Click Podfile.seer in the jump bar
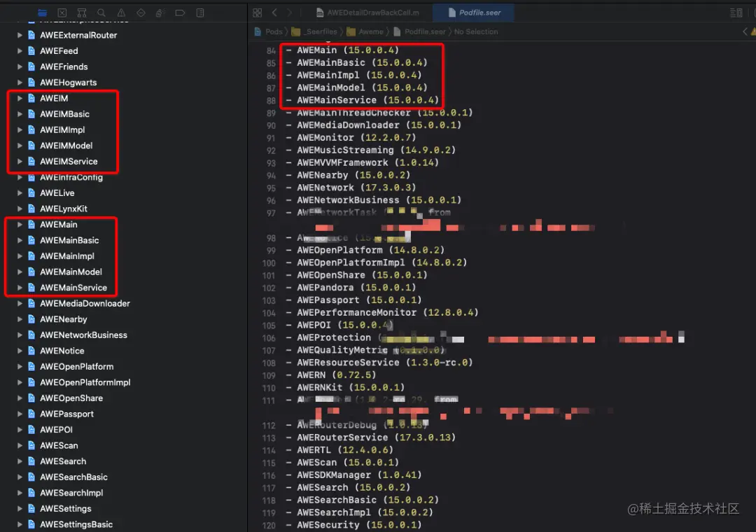This screenshot has height=532, width=756. [x=419, y=31]
